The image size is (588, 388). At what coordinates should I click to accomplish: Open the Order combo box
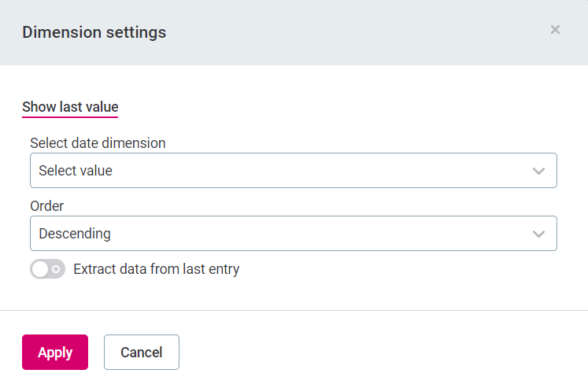coord(293,234)
